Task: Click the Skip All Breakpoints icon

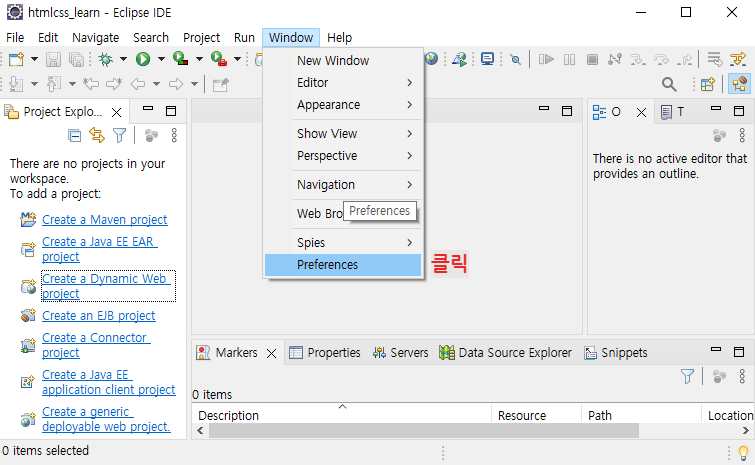Action: tap(515, 59)
